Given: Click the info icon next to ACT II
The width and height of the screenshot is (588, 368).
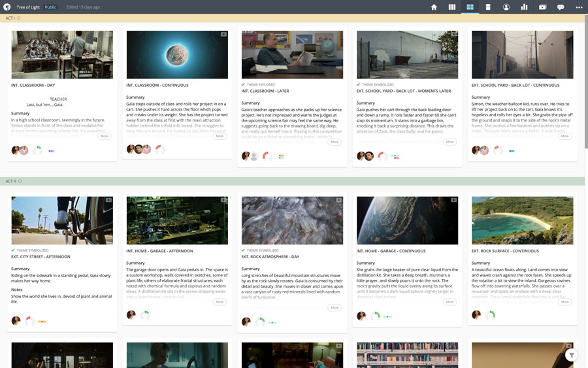Looking at the screenshot, I should 20,181.
